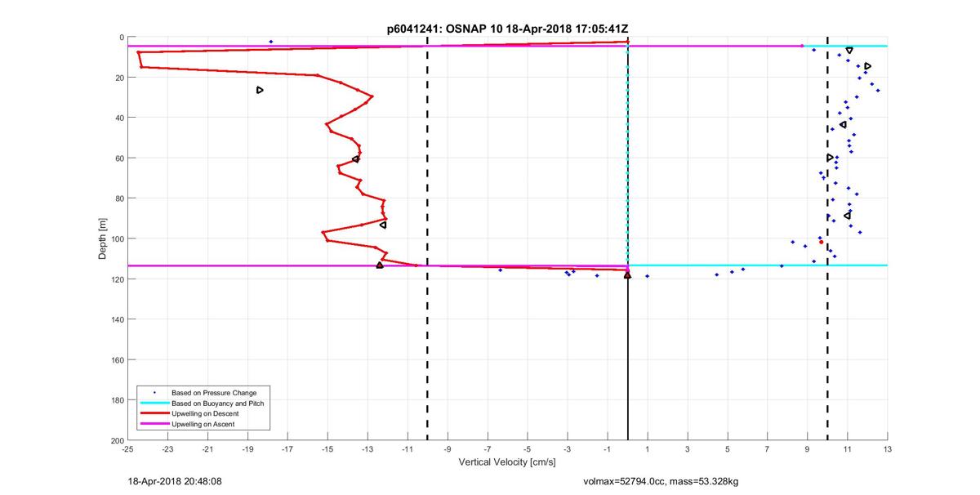Click legend entry 'Based on Buoyancy and Pitch'
The width and height of the screenshot is (980, 495).
tap(217, 404)
